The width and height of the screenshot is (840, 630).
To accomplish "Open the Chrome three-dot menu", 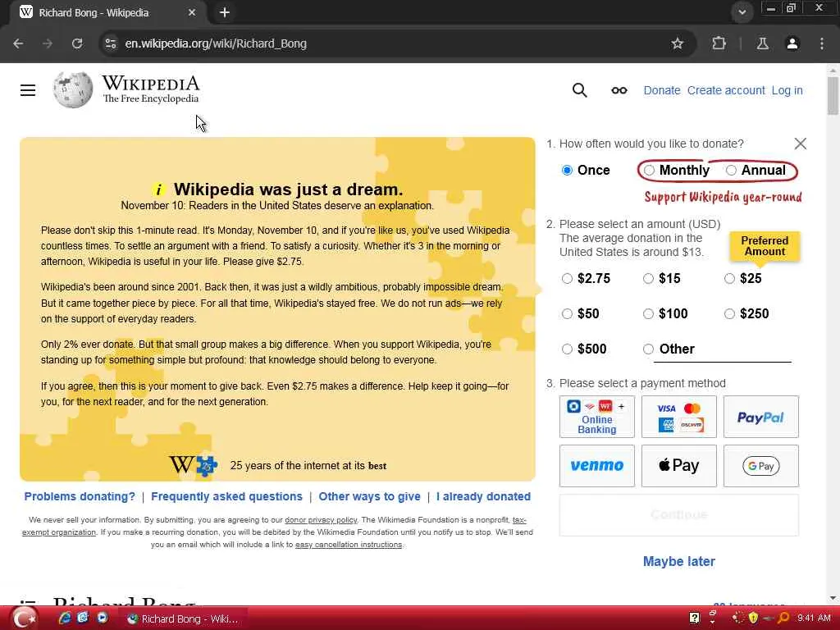I will click(822, 43).
